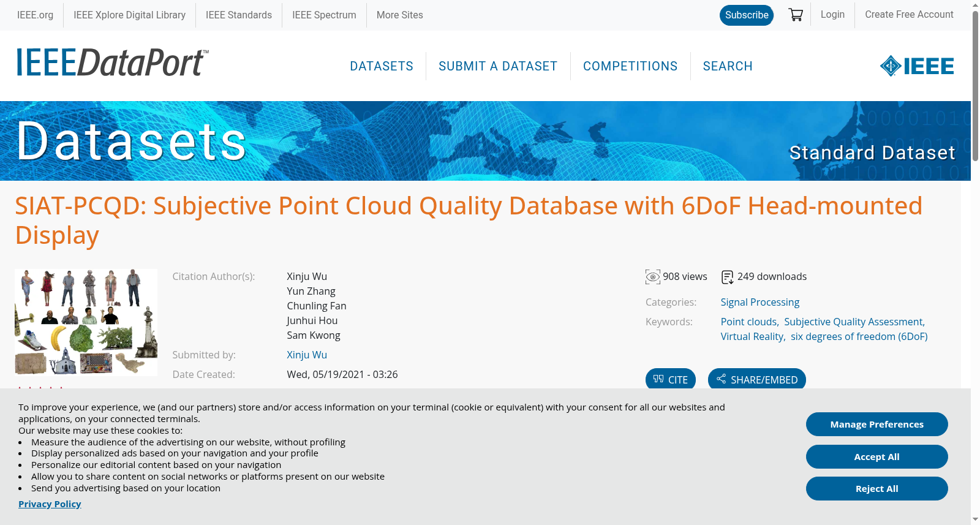Open six degrees of freedom keyword
Viewport: 980px width, 525px height.
859,336
